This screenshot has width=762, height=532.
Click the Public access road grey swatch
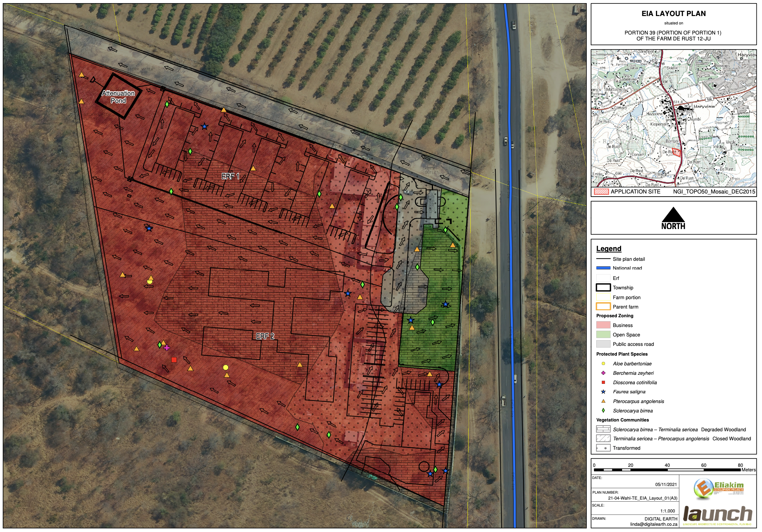coord(603,344)
